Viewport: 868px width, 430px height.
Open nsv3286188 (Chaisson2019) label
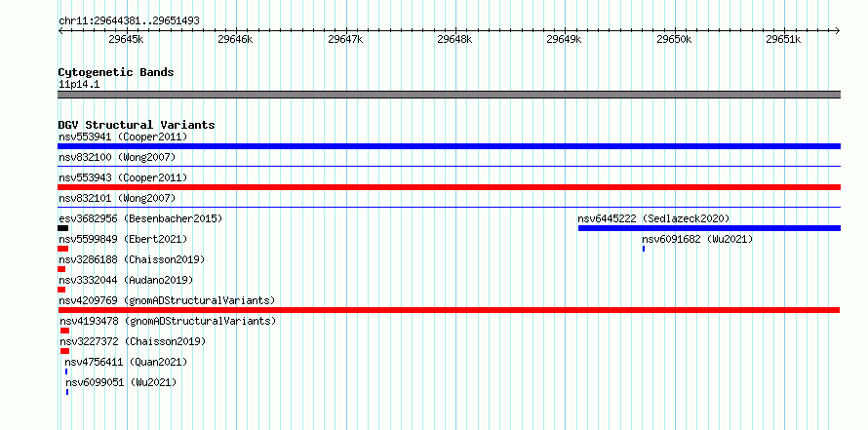(132, 259)
